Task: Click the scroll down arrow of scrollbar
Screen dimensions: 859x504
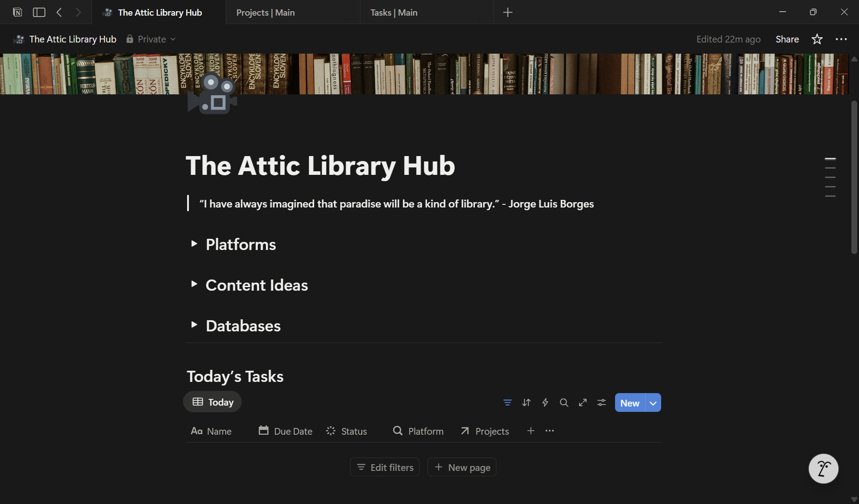Action: tap(854, 499)
